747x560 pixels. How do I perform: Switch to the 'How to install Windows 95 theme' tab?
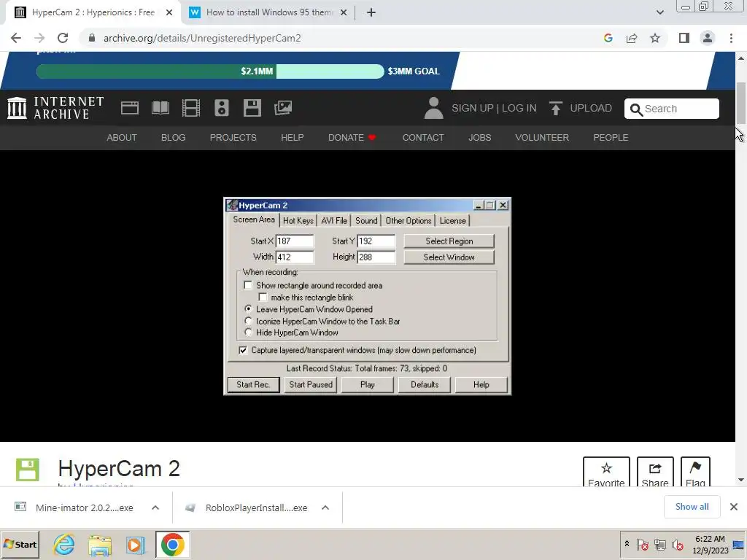268,13
